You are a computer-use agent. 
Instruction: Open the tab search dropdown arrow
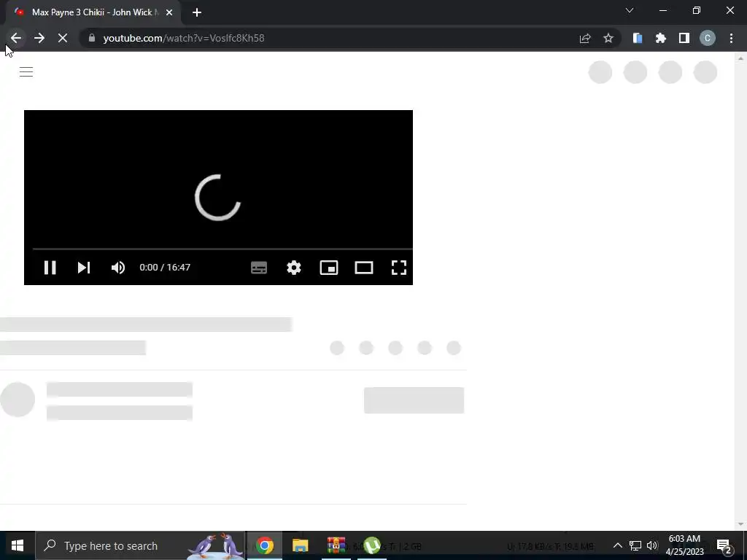coord(630,10)
